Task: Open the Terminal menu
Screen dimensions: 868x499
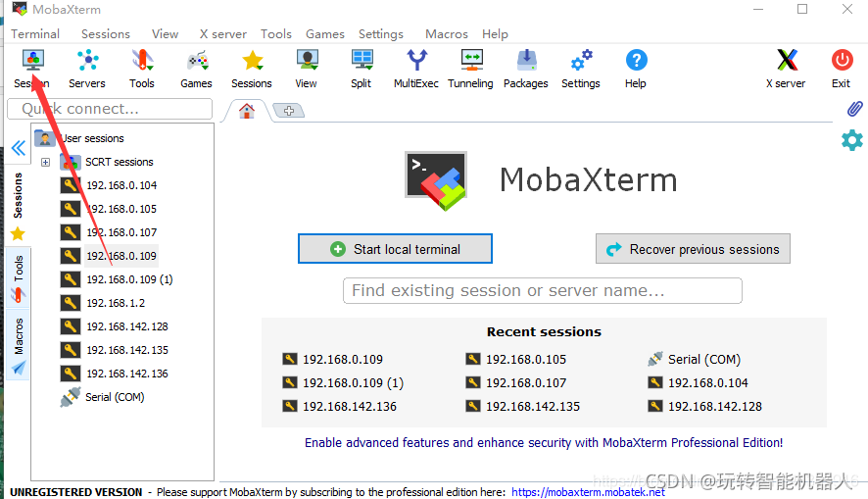Action: (x=35, y=33)
